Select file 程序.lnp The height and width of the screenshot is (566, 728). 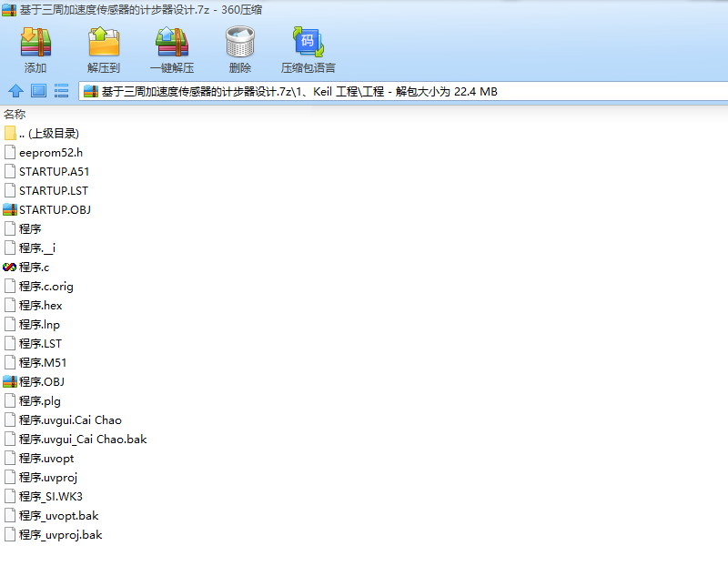(32, 325)
